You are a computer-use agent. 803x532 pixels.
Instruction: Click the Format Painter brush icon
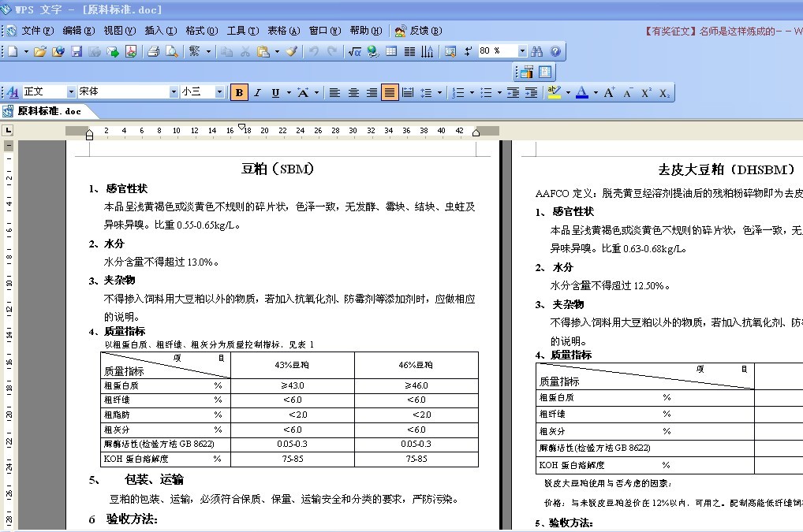[x=291, y=51]
